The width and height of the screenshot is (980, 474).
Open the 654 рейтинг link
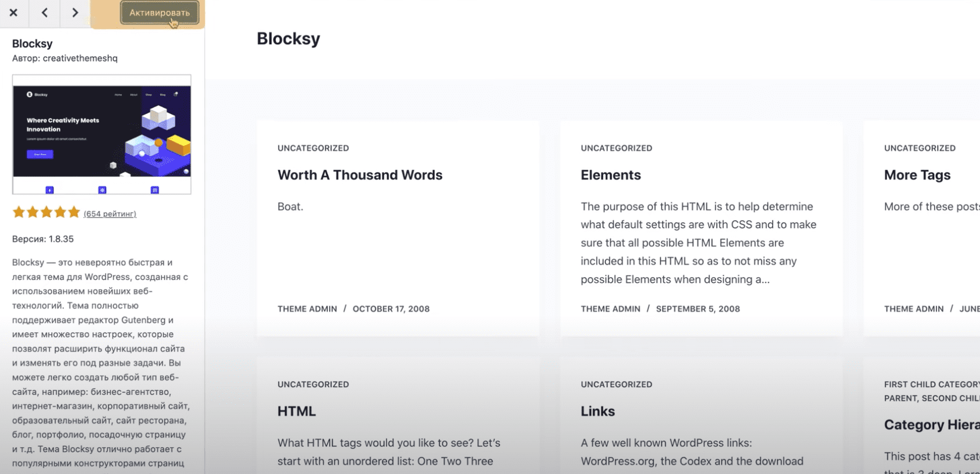[x=110, y=214]
